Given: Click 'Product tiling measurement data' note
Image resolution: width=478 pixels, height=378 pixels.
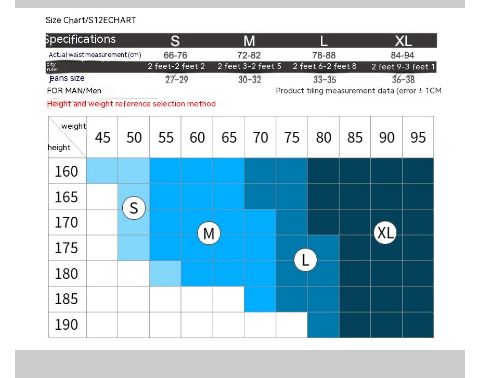Looking at the screenshot, I should click(359, 91).
